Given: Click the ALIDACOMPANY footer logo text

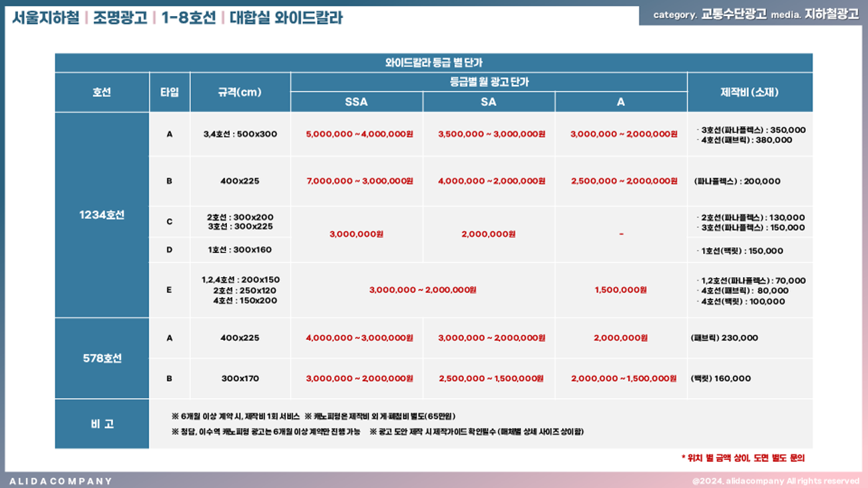Looking at the screenshot, I should point(61,481).
